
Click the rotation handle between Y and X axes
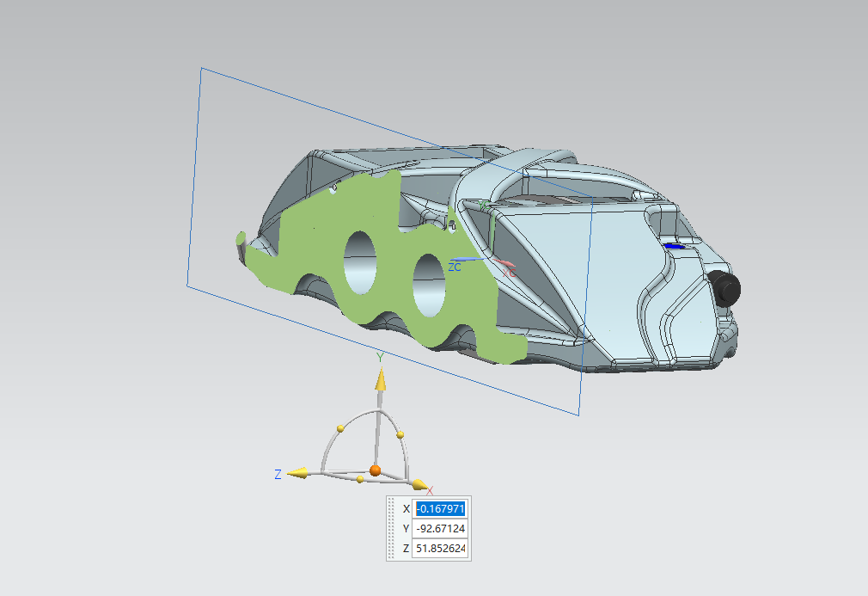(x=400, y=435)
